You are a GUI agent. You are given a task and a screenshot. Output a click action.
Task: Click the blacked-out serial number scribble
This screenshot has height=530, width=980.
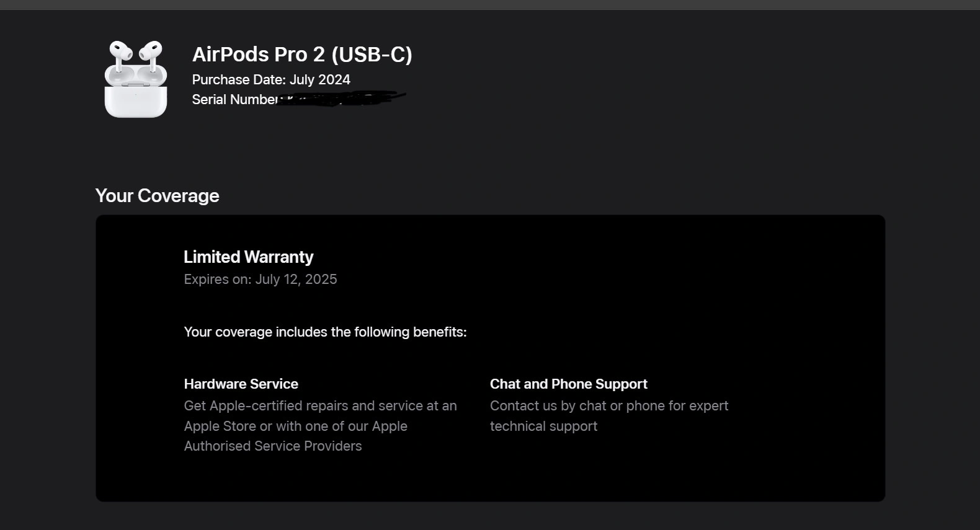point(341,98)
